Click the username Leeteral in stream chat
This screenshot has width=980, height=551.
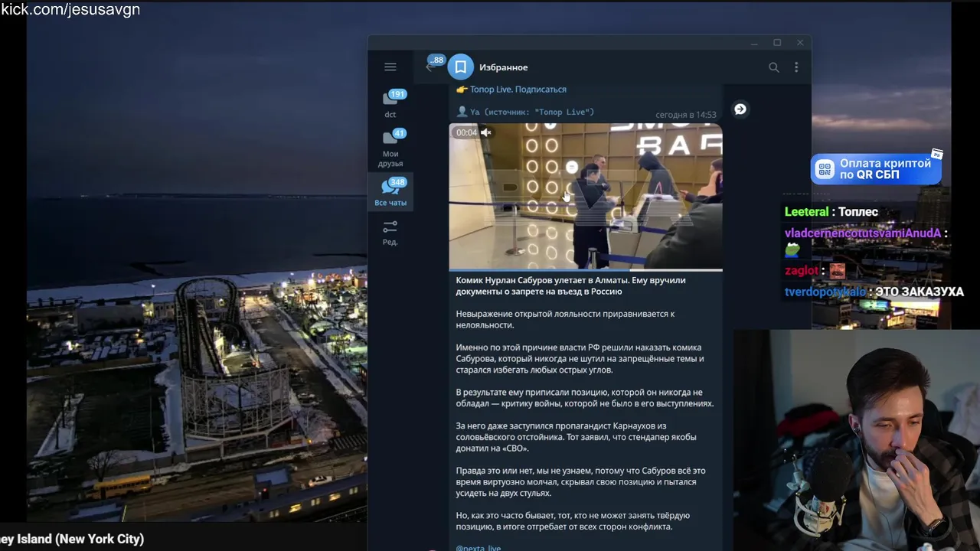pos(806,212)
